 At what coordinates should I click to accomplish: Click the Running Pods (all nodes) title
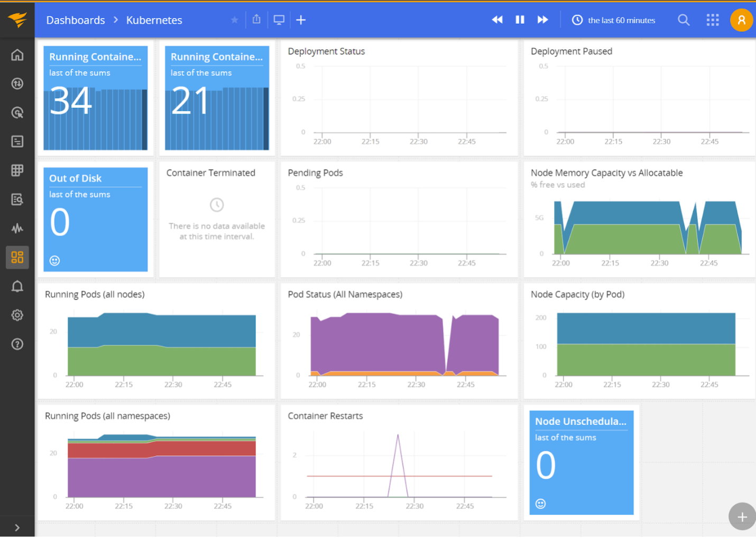pyautogui.click(x=95, y=294)
